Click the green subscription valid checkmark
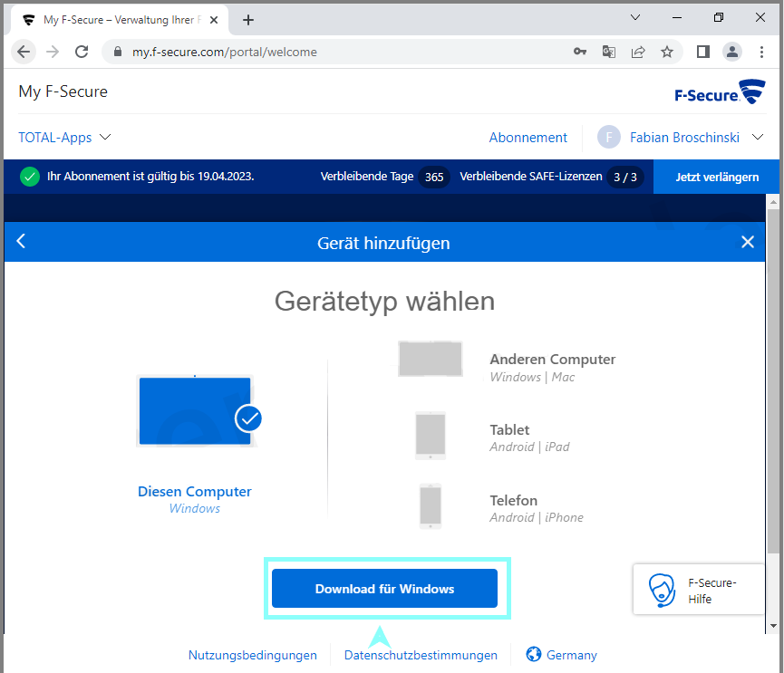This screenshot has height=673, width=784. 30,177
